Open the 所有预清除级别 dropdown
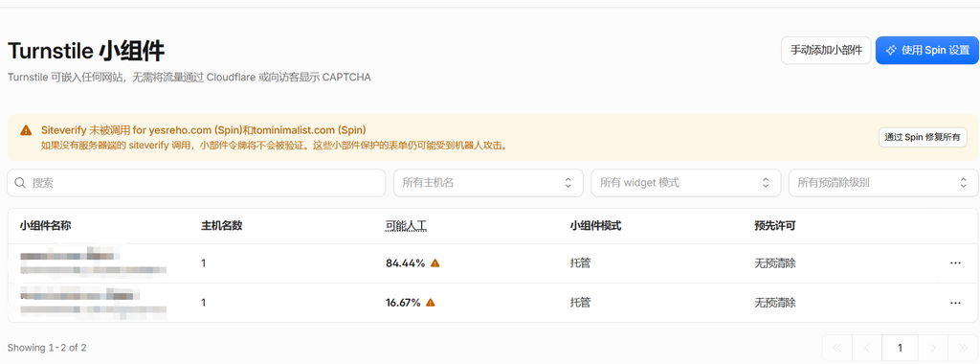The width and height of the screenshot is (980, 364). (883, 183)
